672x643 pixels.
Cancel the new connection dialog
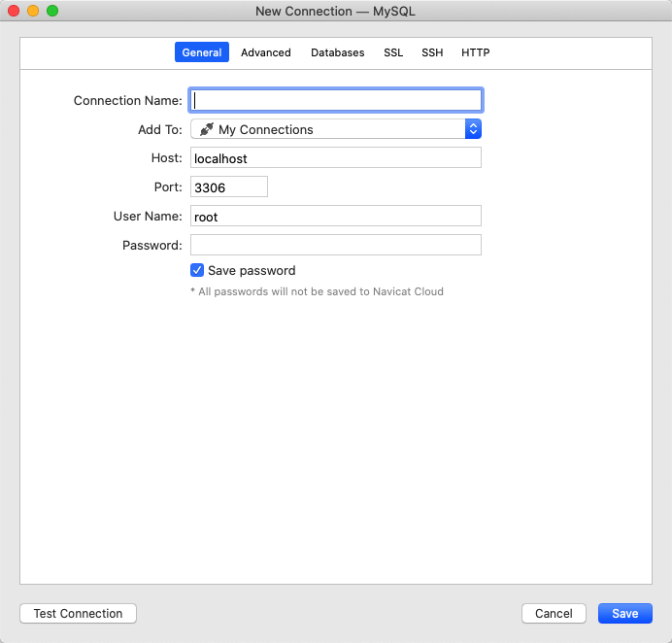coord(554,614)
